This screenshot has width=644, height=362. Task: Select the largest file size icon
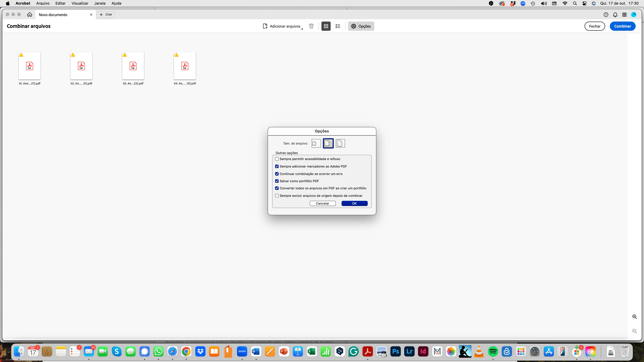[340, 143]
